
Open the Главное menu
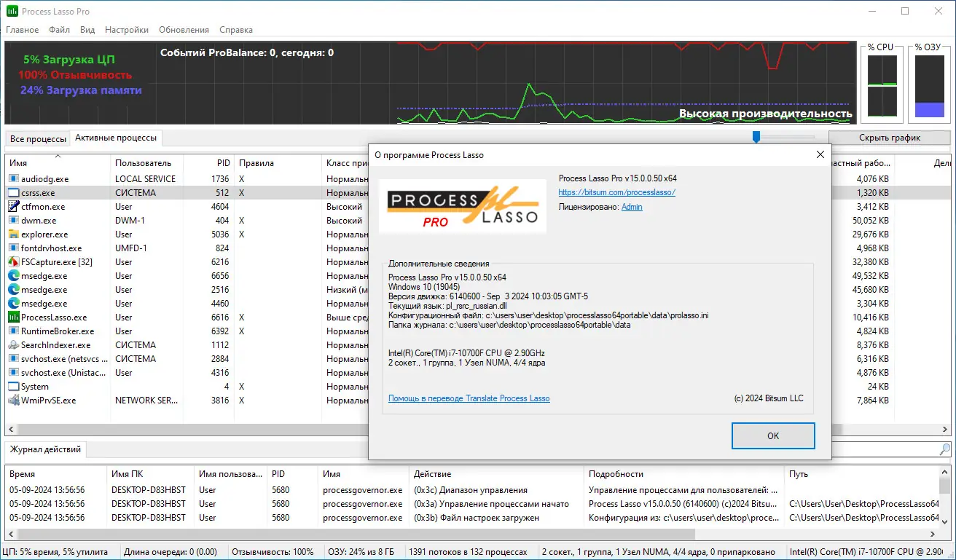tap(23, 30)
